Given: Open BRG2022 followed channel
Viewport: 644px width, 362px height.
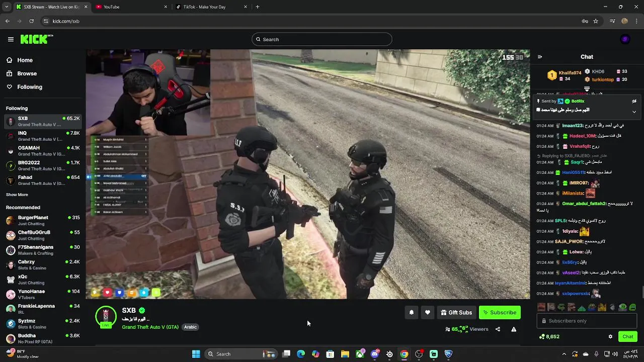Looking at the screenshot, I should click(43, 165).
